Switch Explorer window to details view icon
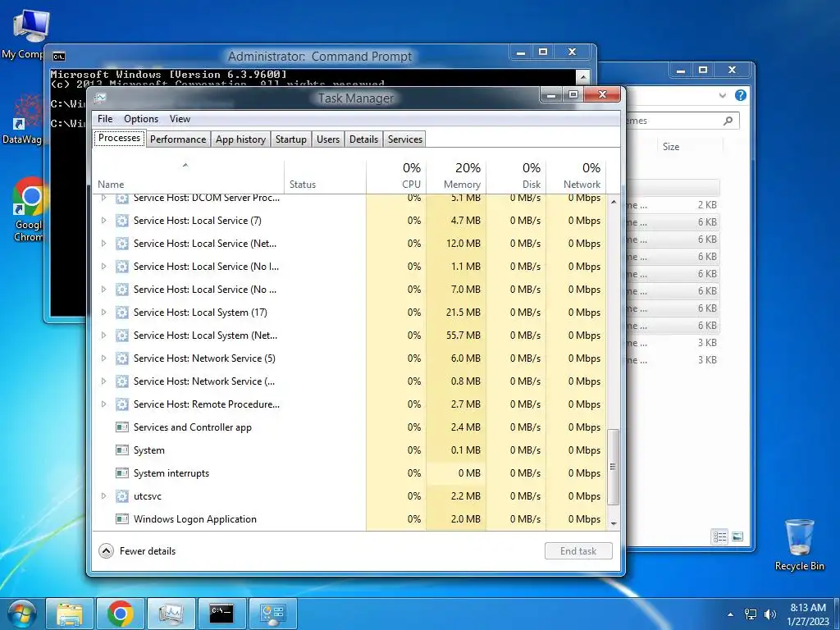 [719, 536]
